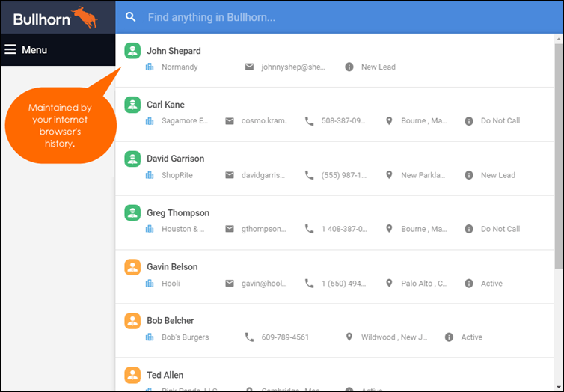Click the Wildwood, New J... address text

point(394,337)
